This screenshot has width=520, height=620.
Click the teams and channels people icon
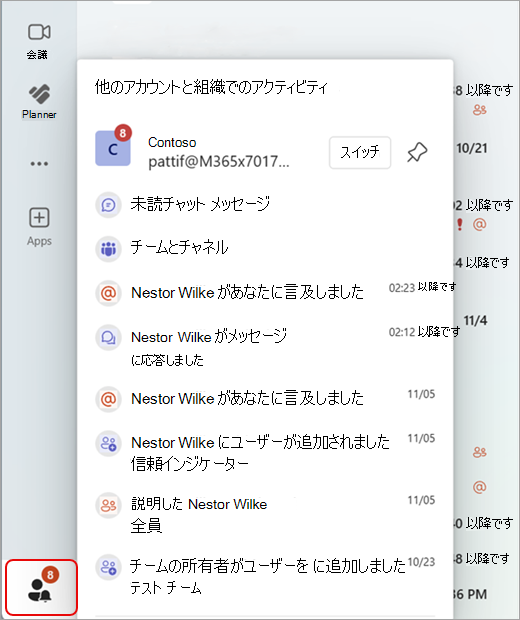coord(108,248)
